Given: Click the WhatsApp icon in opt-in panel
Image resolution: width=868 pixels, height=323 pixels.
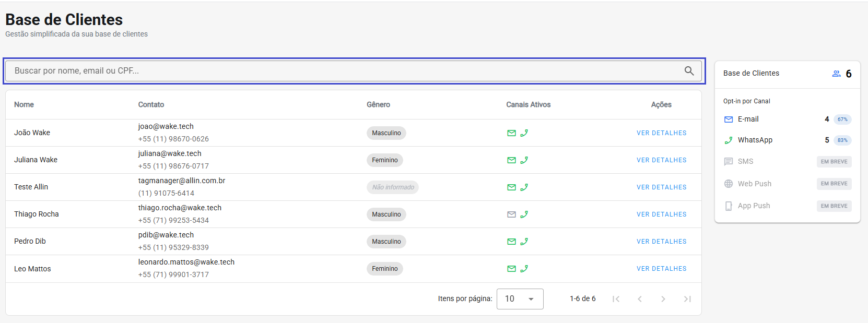Looking at the screenshot, I should pyautogui.click(x=729, y=140).
